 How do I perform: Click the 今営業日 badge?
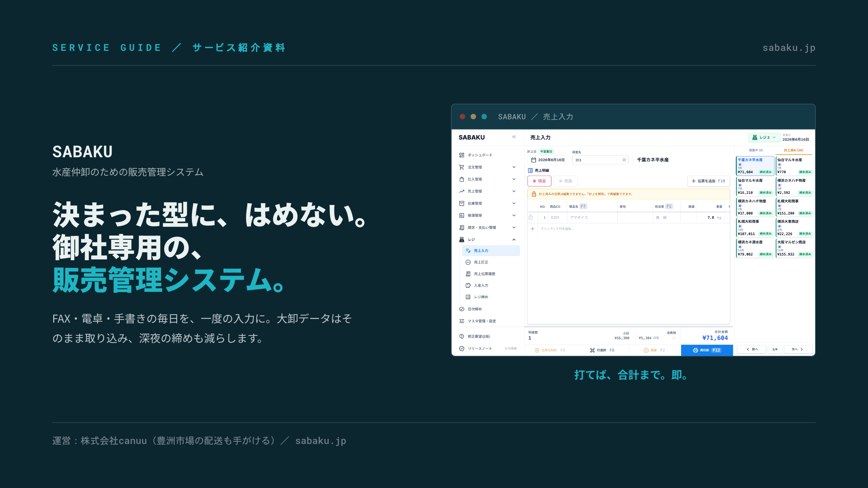click(546, 151)
